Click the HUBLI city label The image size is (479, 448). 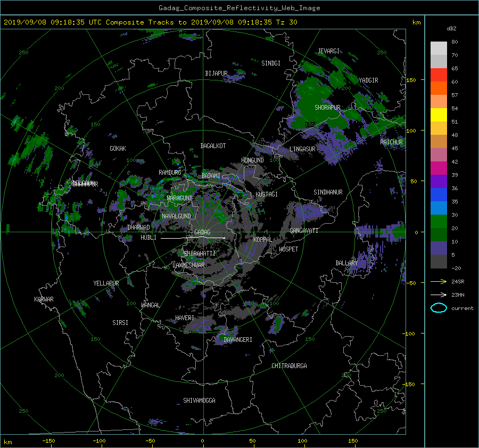tap(148, 238)
